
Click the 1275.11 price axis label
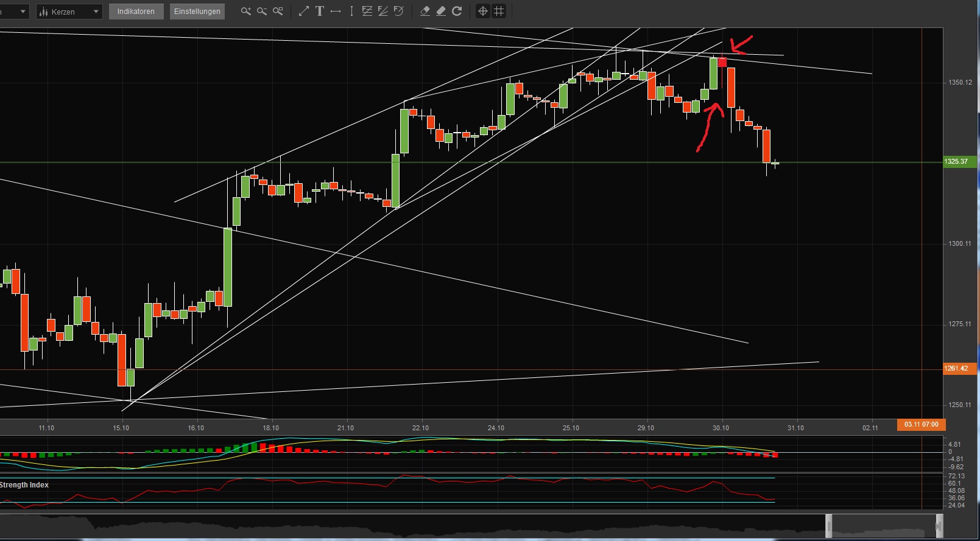(960, 324)
